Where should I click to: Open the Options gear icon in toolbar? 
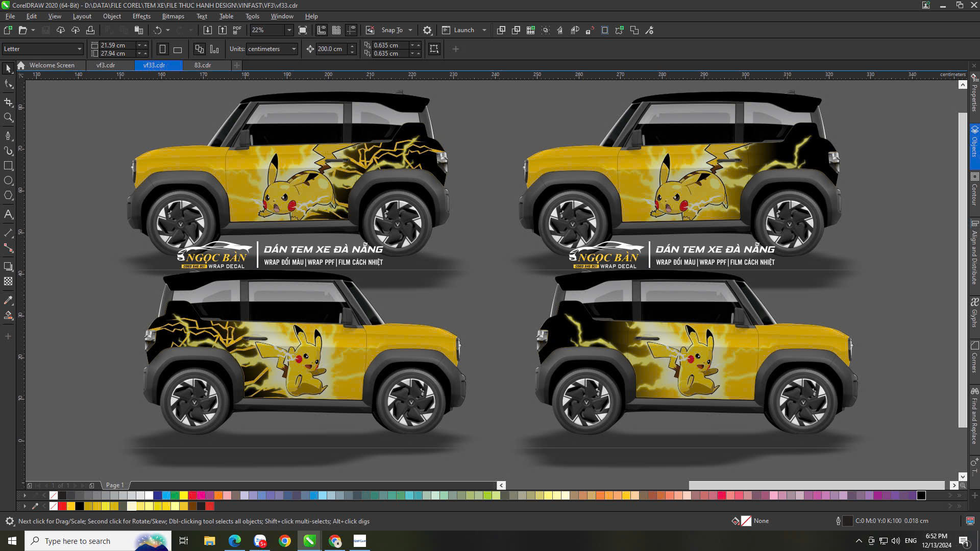click(x=427, y=30)
